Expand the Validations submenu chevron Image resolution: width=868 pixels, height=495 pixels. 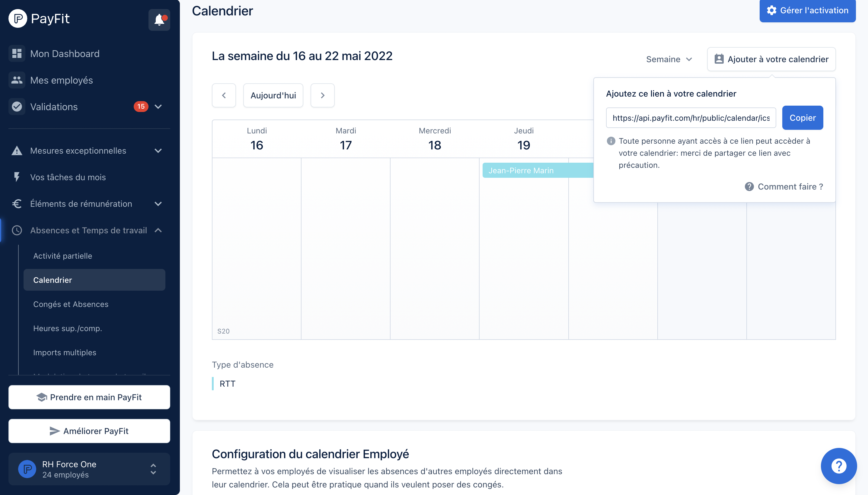coord(158,107)
